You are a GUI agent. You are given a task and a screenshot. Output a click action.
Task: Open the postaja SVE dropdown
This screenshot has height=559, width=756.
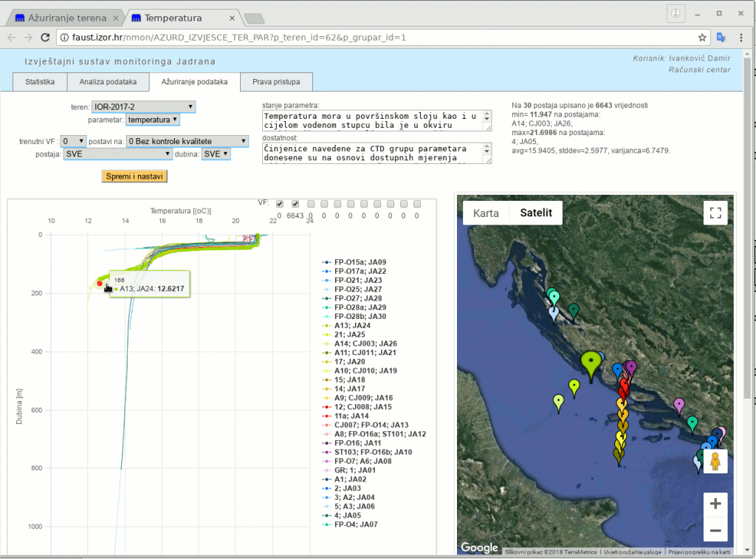117,154
